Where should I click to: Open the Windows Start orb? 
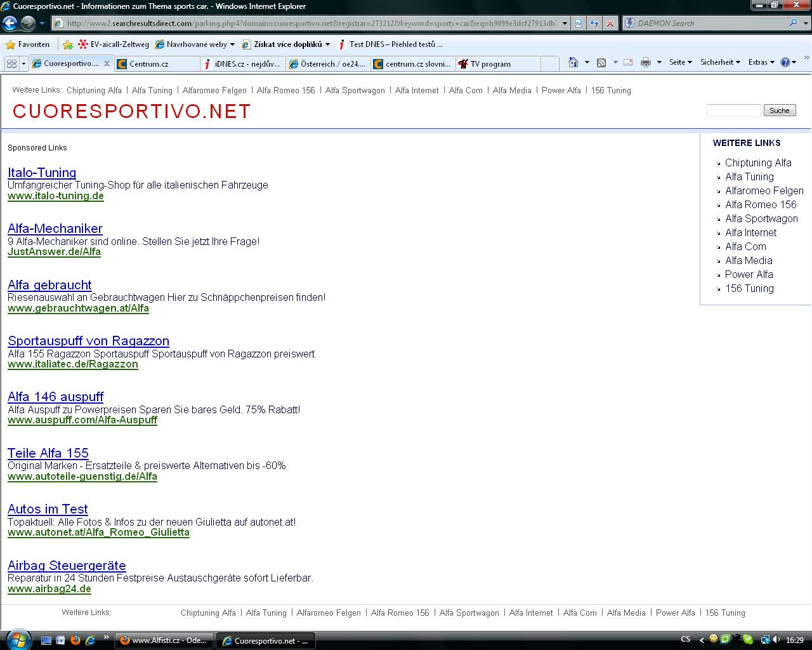point(17,639)
